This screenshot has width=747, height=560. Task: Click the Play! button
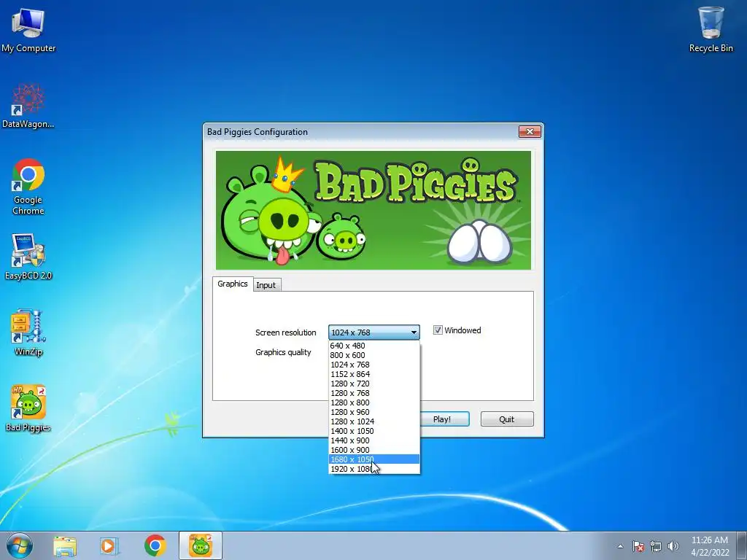444,419
